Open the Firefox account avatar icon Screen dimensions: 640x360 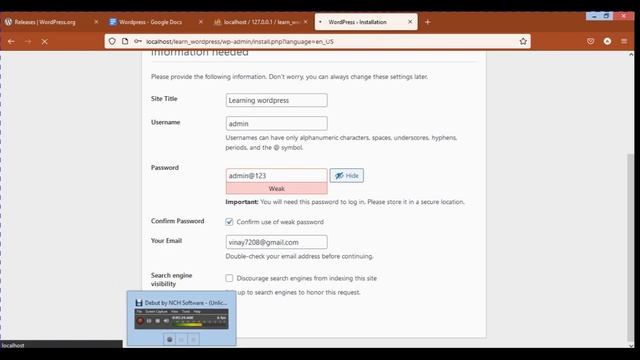(607, 41)
